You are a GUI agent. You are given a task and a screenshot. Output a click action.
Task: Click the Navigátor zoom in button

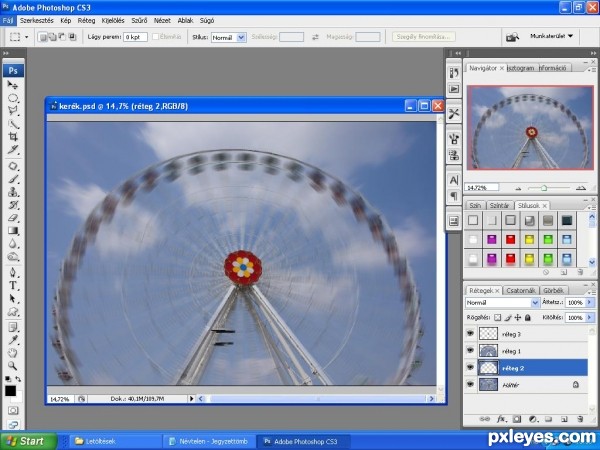click(x=580, y=188)
